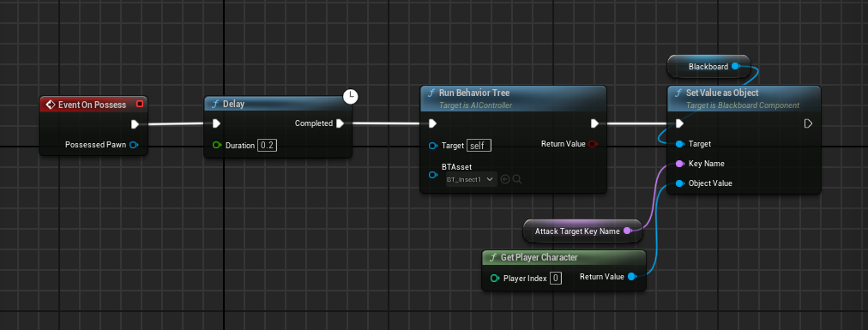Click the 'Completed' label on Delay
868x330 pixels.
click(x=313, y=123)
